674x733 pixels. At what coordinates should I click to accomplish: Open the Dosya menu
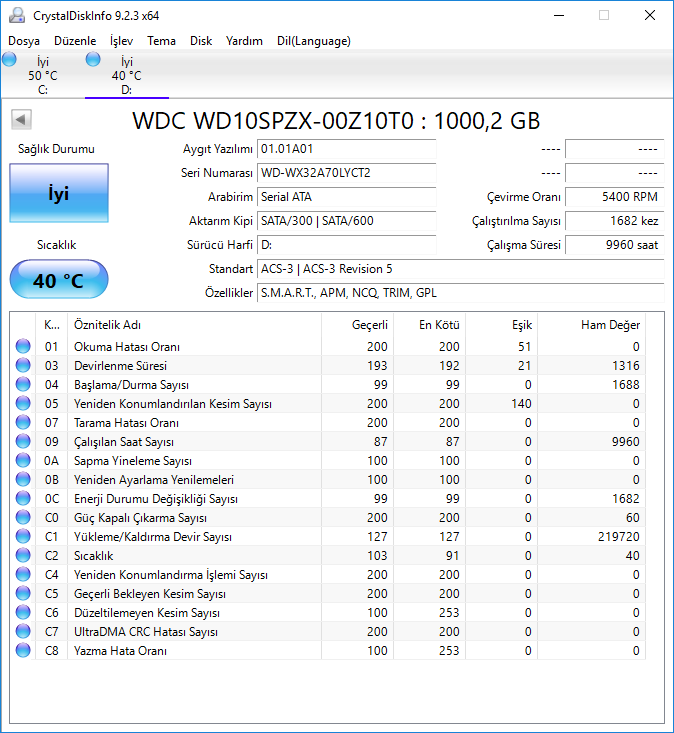[24, 41]
